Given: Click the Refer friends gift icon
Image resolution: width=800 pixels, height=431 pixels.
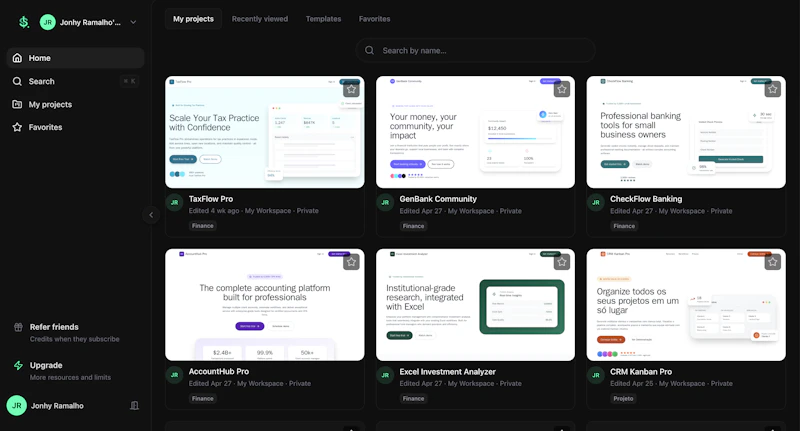Looking at the screenshot, I should point(18,327).
